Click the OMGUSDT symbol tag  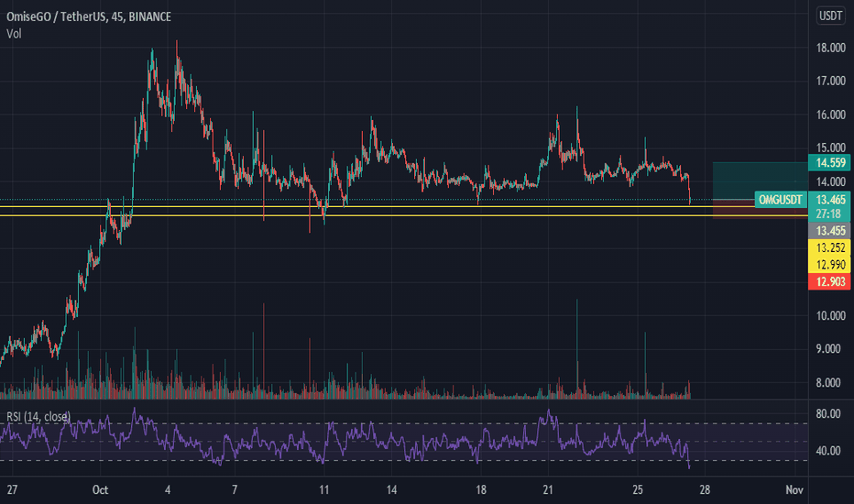click(x=781, y=200)
